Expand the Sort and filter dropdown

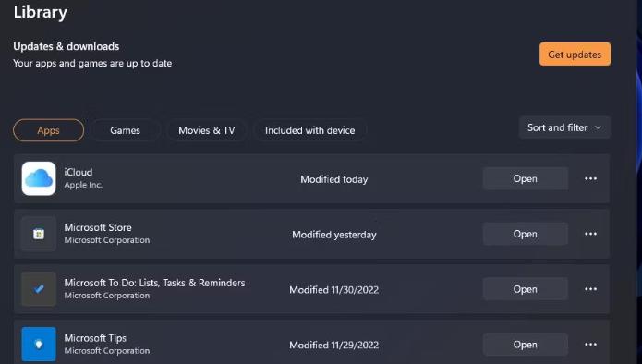564,127
